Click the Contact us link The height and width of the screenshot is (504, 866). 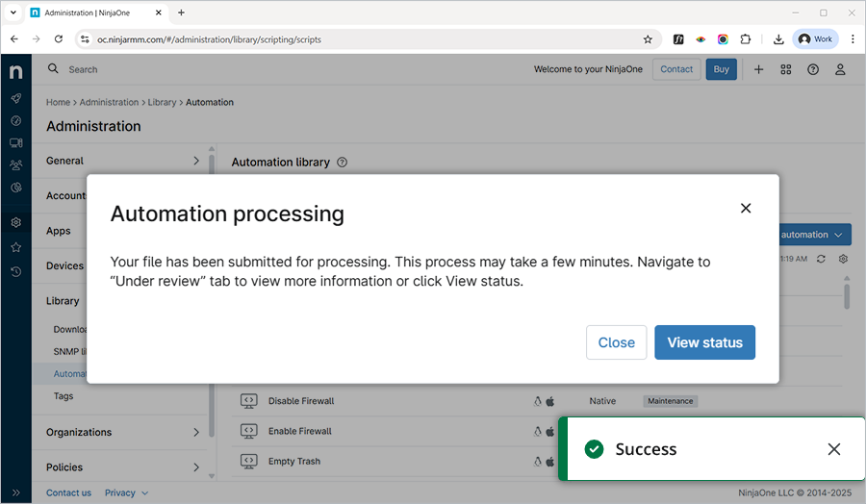point(68,492)
